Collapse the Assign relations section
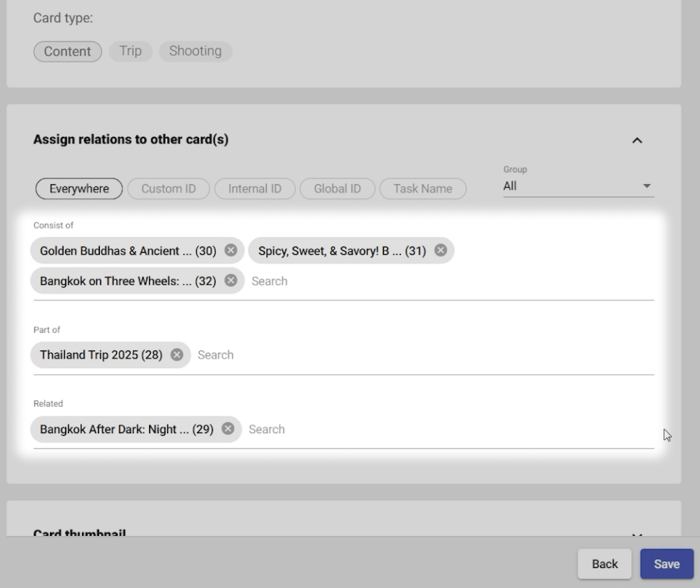 pos(637,141)
